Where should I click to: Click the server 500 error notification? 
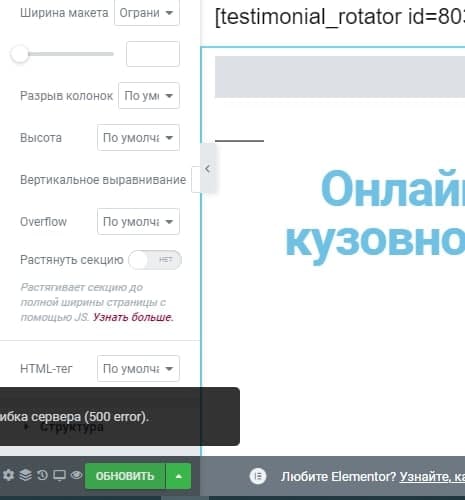tap(120, 416)
